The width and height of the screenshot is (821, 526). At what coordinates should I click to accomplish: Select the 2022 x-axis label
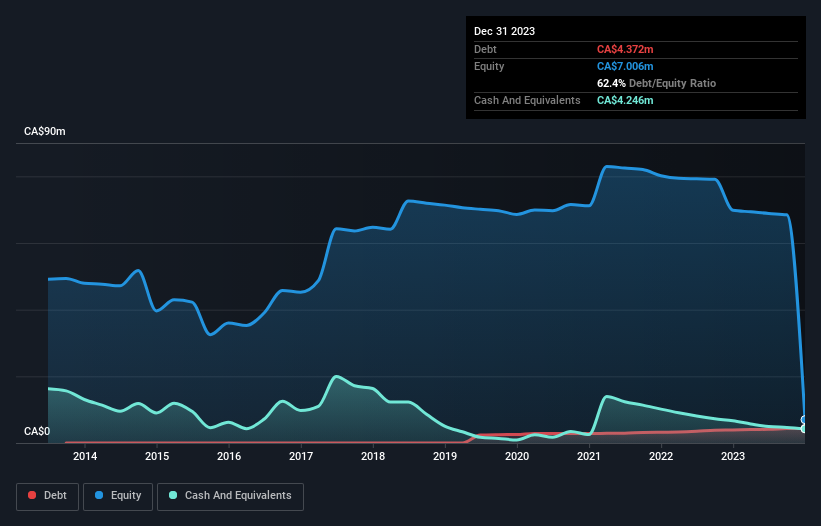[661, 456]
